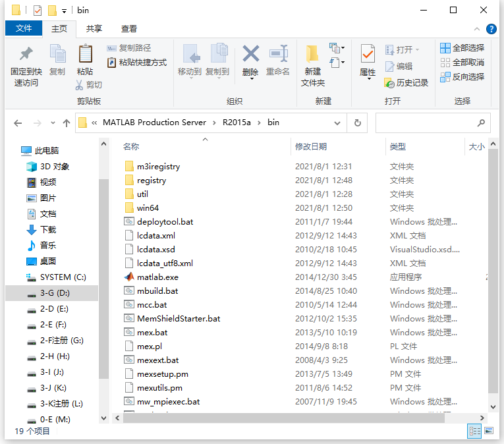Expand the address bar history dropdown

(337, 123)
